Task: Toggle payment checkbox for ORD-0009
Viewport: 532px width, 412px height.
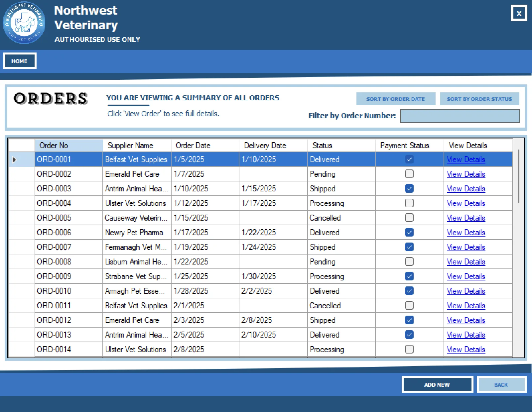Action: [409, 276]
